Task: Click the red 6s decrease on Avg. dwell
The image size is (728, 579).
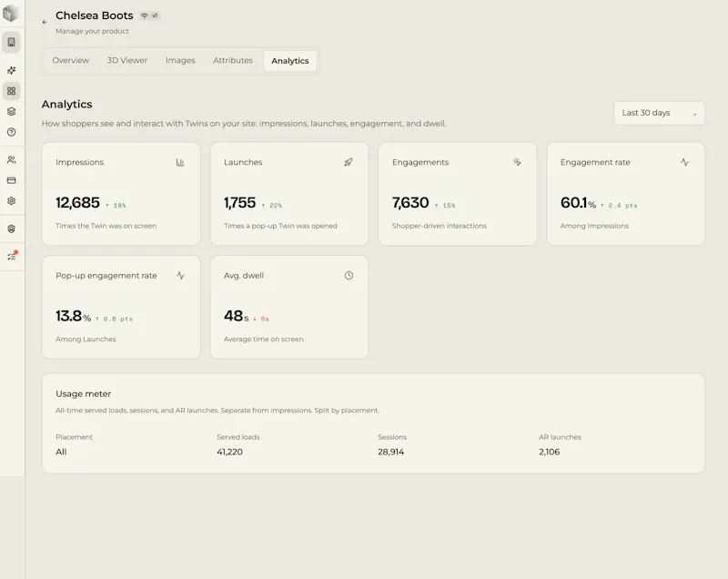Action: click(261, 319)
